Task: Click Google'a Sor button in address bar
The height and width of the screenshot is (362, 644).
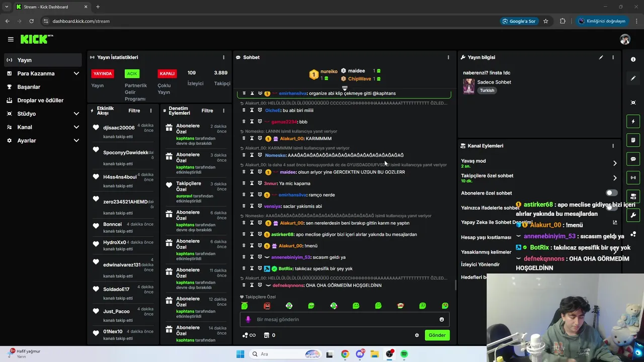Action: click(x=519, y=21)
